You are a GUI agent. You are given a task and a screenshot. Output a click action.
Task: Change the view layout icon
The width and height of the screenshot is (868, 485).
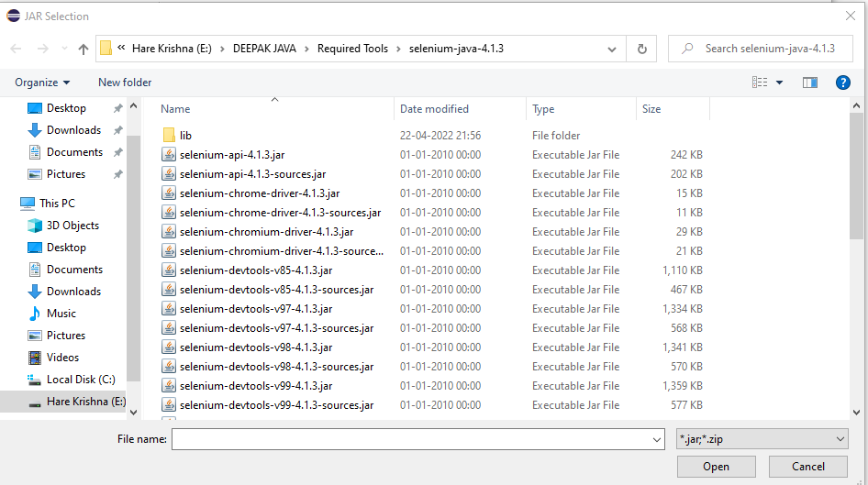tap(760, 83)
